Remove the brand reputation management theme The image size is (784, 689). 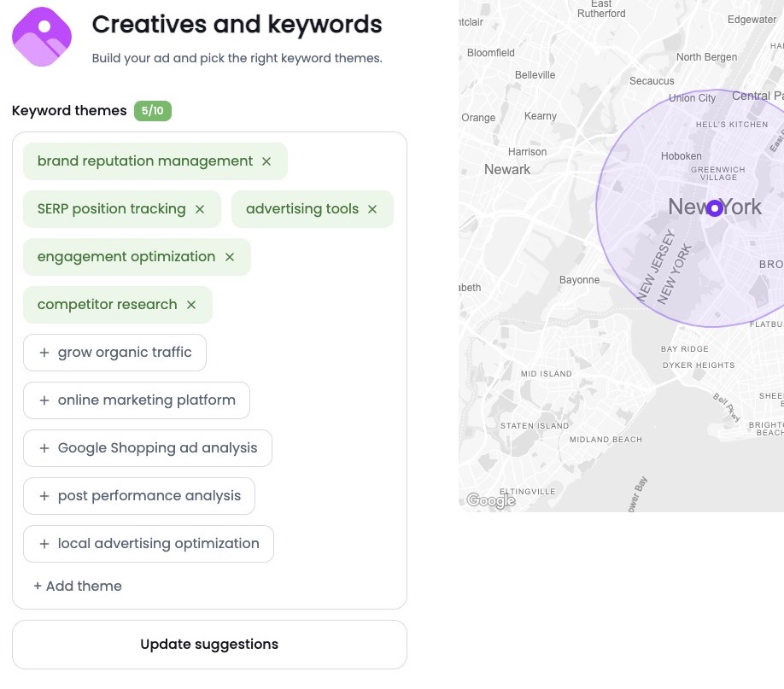coord(266,161)
